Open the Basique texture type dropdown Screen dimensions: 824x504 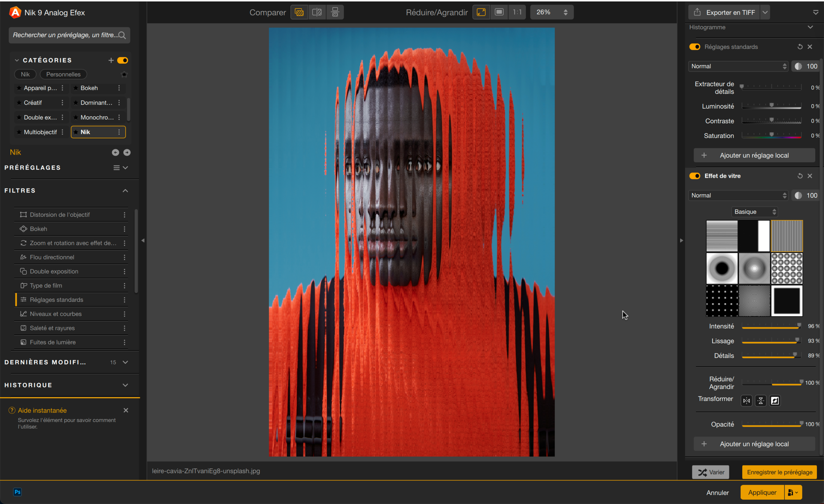pos(754,212)
